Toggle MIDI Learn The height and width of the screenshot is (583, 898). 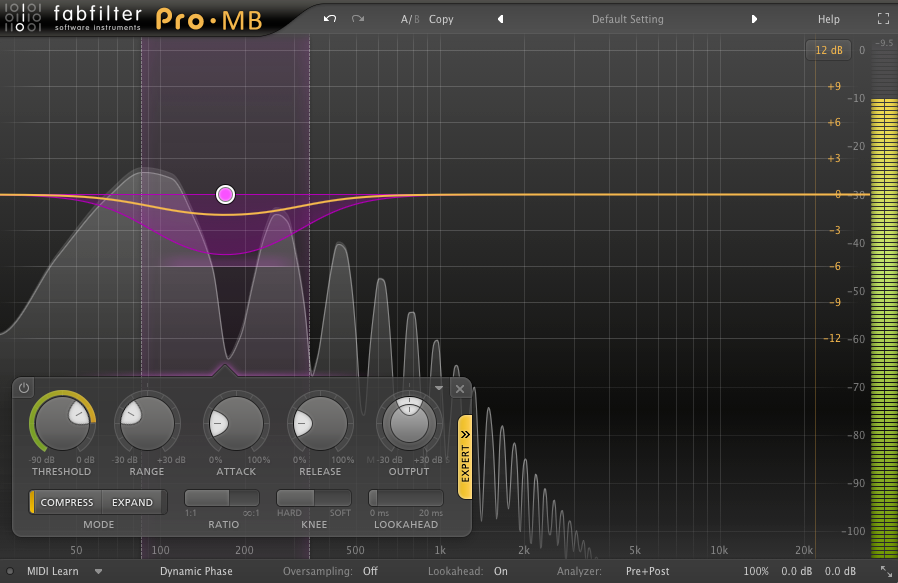(53, 571)
